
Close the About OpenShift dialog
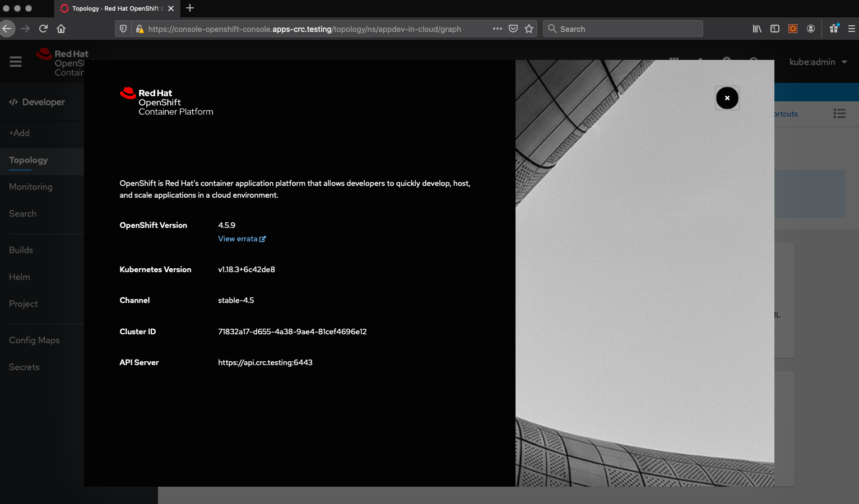[727, 97]
